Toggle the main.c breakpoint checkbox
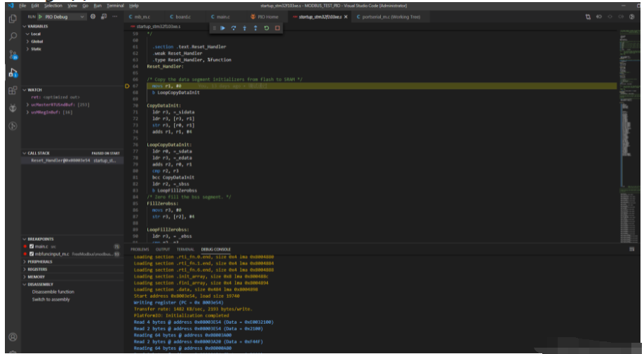644x354 pixels. [x=32, y=247]
